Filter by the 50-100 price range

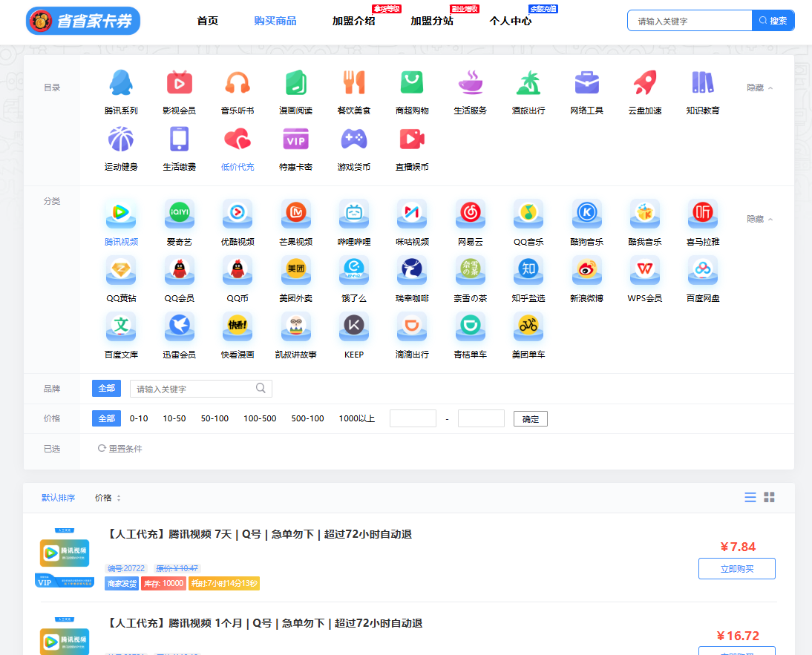pos(215,418)
